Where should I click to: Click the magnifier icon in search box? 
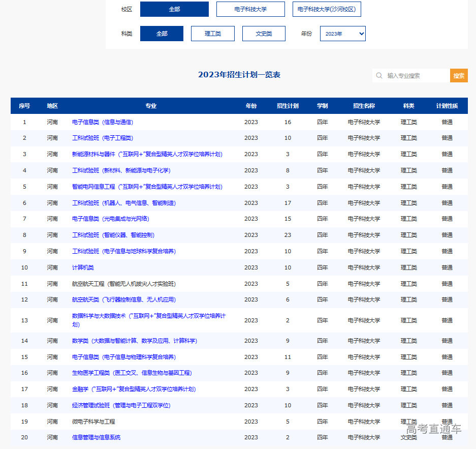[x=379, y=76]
